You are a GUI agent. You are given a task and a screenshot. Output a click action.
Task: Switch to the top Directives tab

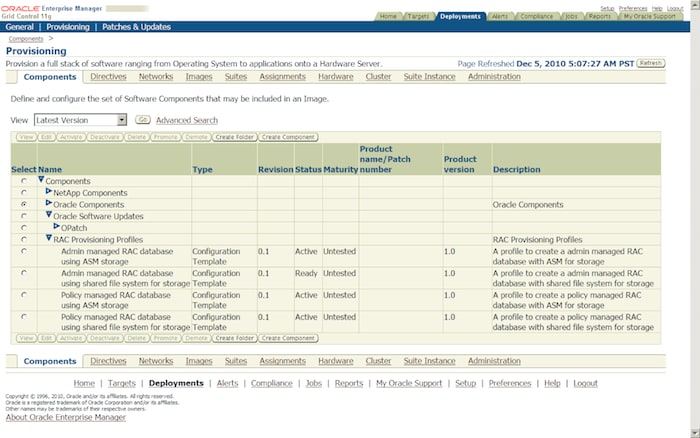point(108,77)
